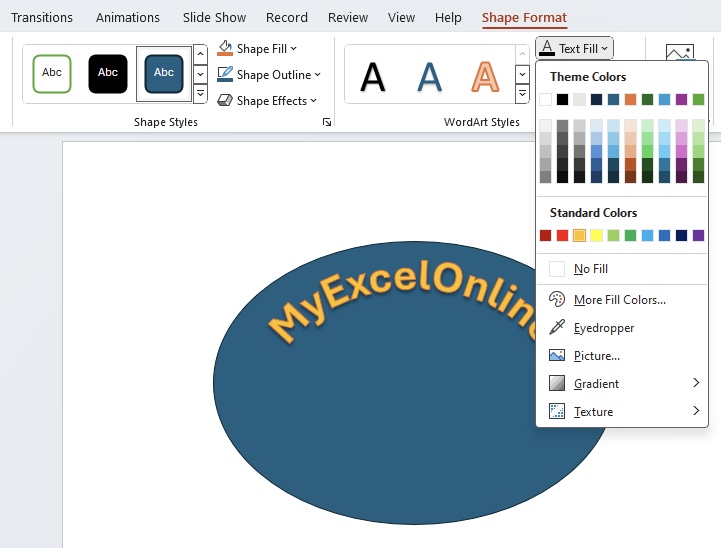721x548 pixels.
Task: Click the palette icon for More Fill Colors
Action: pos(557,299)
